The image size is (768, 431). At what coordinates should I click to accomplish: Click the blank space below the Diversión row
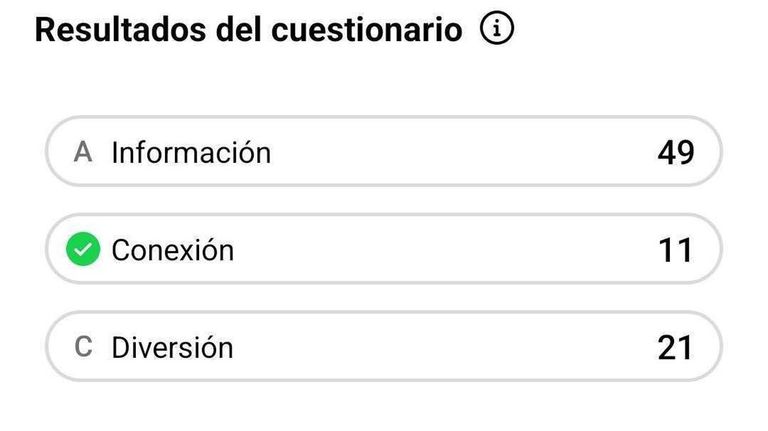tap(384, 407)
